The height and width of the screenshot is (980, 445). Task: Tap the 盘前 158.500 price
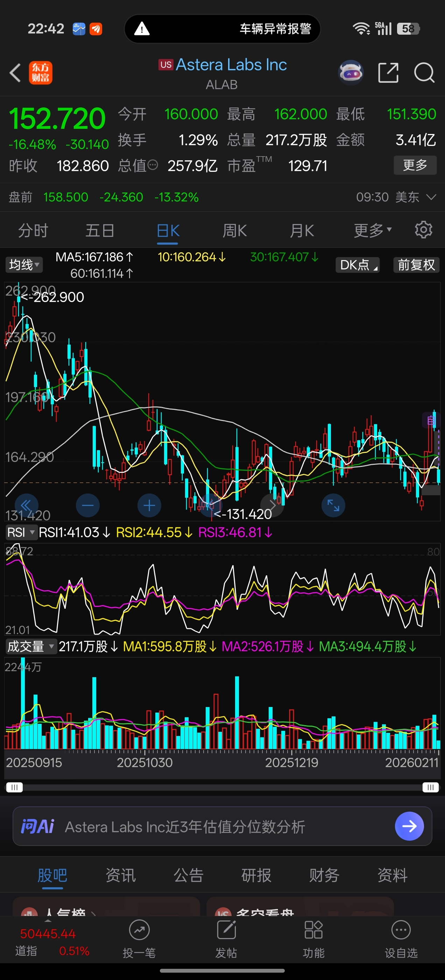[x=65, y=197]
